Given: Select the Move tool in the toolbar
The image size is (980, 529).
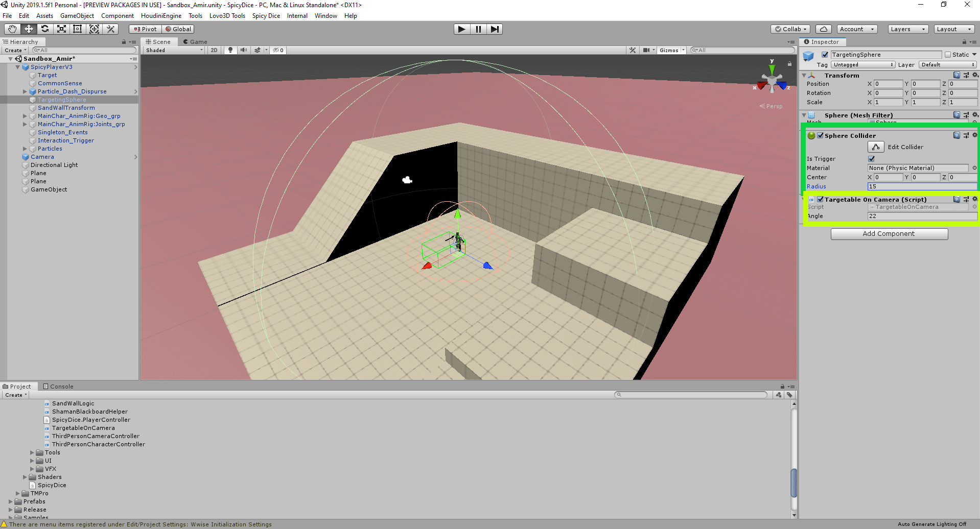Looking at the screenshot, I should [x=28, y=29].
